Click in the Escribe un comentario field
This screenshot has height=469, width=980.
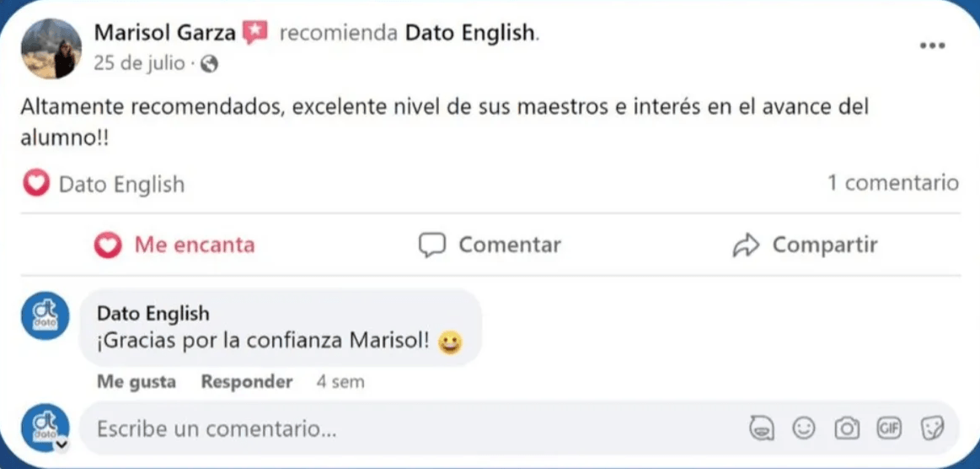click(404, 429)
